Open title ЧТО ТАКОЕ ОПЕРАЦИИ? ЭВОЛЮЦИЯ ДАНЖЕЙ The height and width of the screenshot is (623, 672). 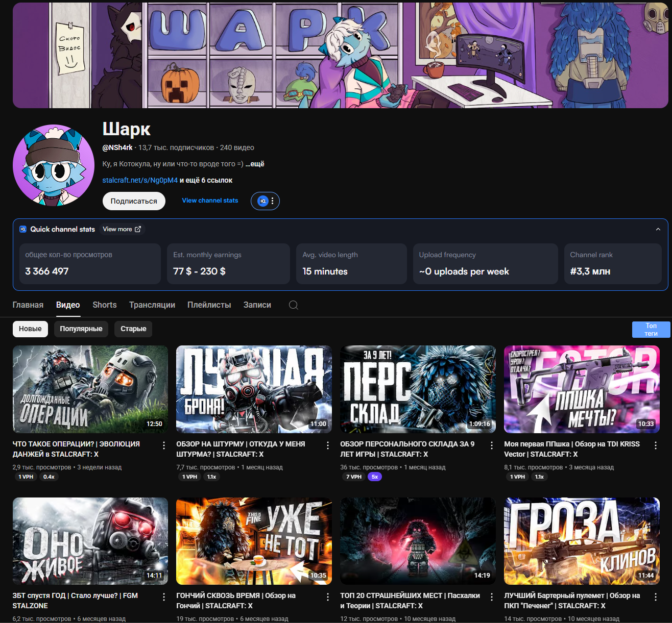pyautogui.click(x=76, y=449)
